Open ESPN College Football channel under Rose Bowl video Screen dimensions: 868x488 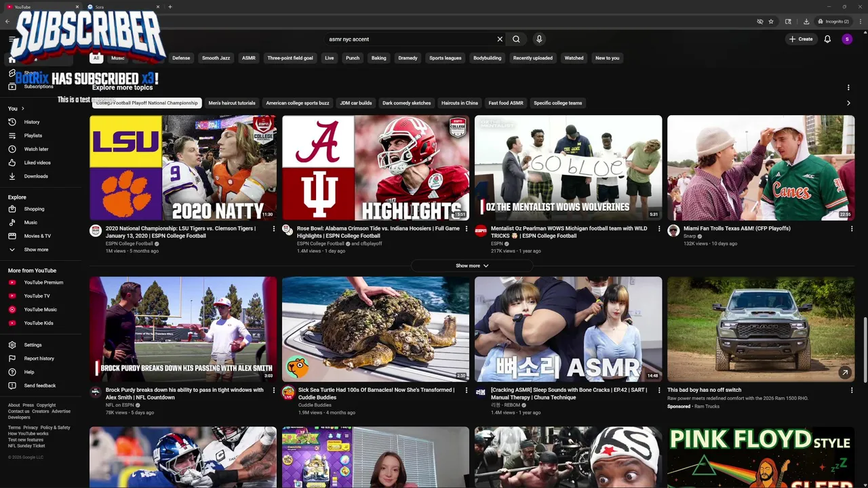point(321,243)
